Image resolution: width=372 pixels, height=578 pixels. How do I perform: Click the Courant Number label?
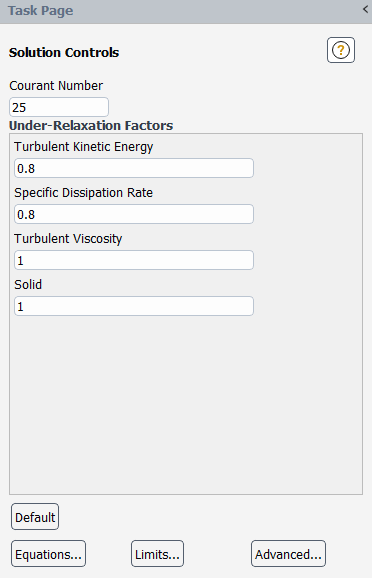click(x=56, y=86)
